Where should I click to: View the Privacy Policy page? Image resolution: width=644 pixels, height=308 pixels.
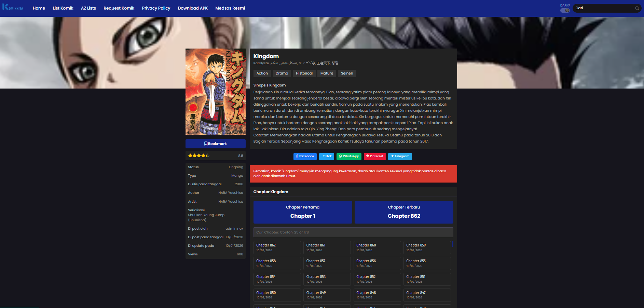(156, 8)
